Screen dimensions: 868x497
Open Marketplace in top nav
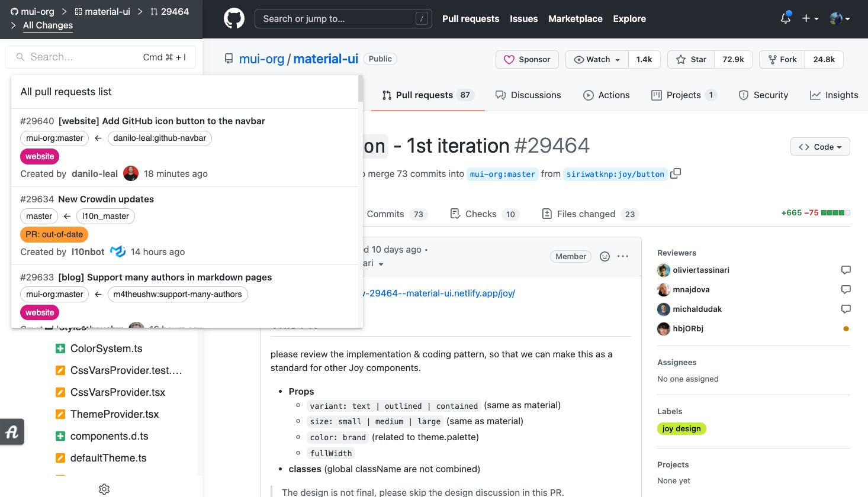576,19
